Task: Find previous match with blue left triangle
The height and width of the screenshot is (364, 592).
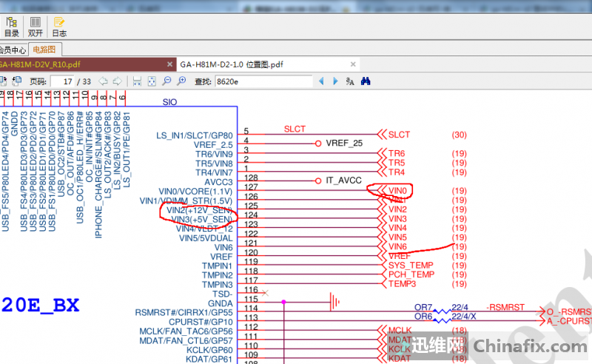Action: click(321, 81)
